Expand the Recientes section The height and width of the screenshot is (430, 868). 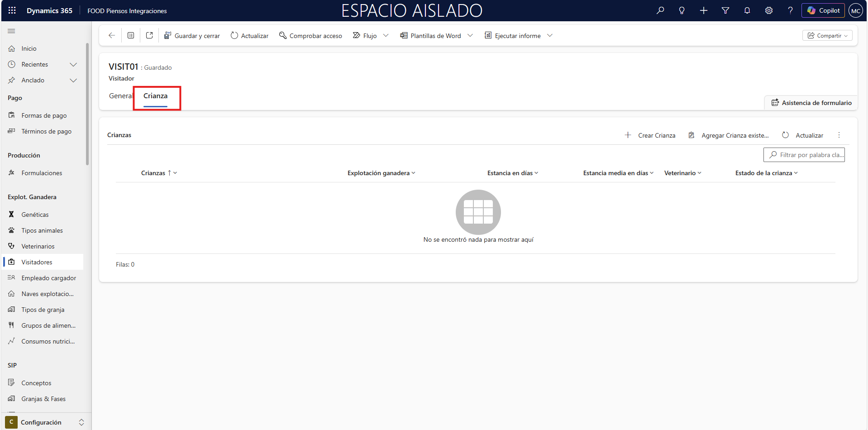pyautogui.click(x=73, y=64)
